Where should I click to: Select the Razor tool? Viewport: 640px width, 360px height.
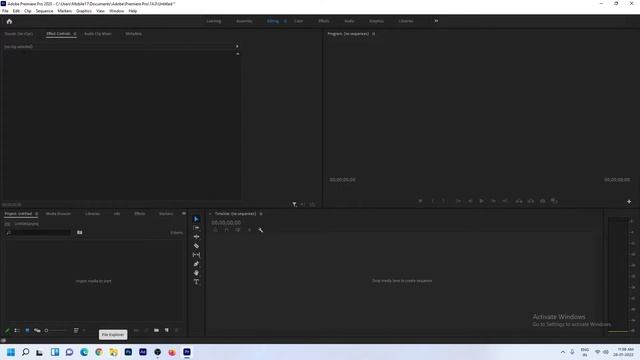coord(196,246)
